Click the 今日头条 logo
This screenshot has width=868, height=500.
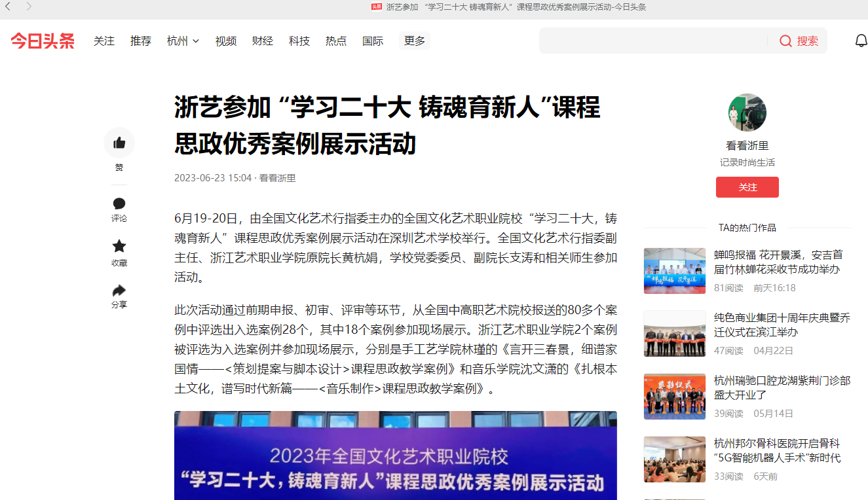point(43,41)
